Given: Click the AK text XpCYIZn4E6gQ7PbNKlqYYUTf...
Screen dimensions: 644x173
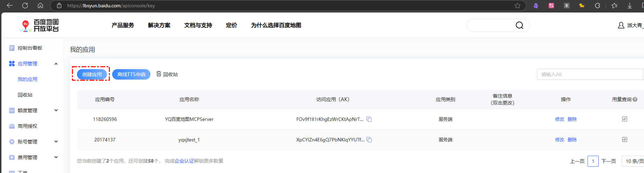Looking at the screenshot, I should (x=330, y=140).
